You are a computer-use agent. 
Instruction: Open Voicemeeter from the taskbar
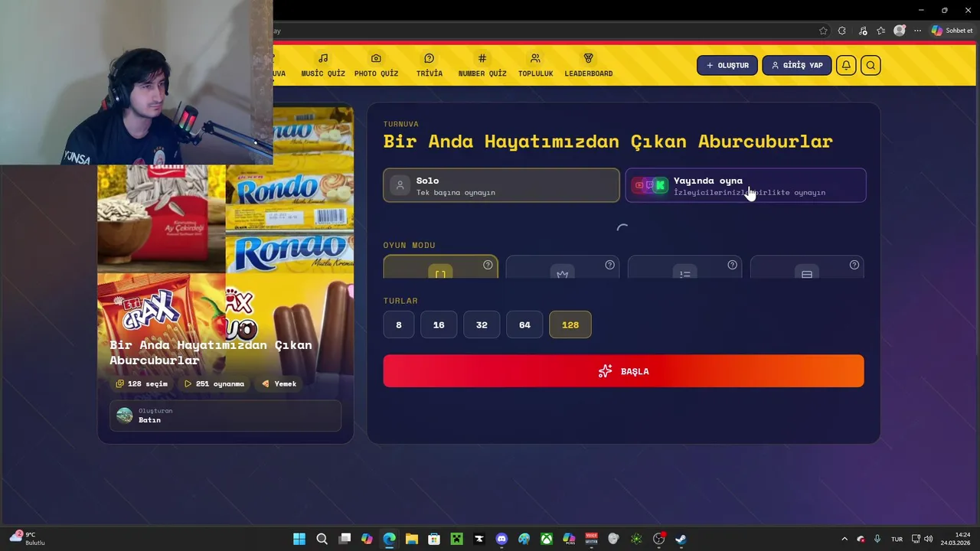click(591, 539)
